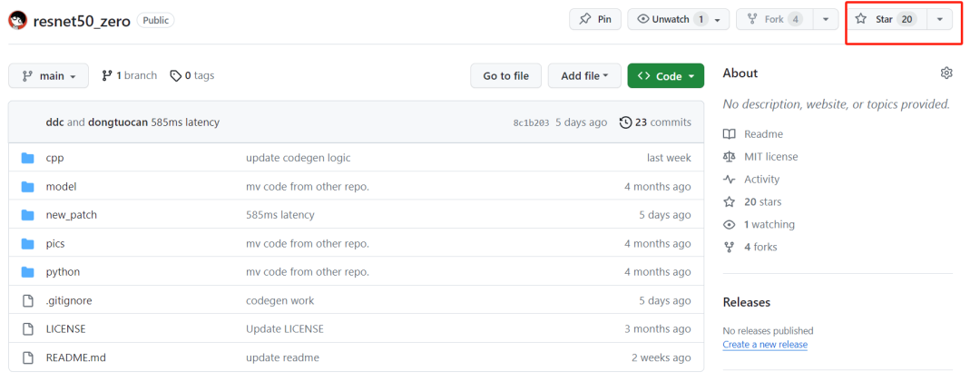Image resolution: width=980 pixels, height=381 pixels.
Task: Click the cpp folder icon
Action: click(27, 158)
